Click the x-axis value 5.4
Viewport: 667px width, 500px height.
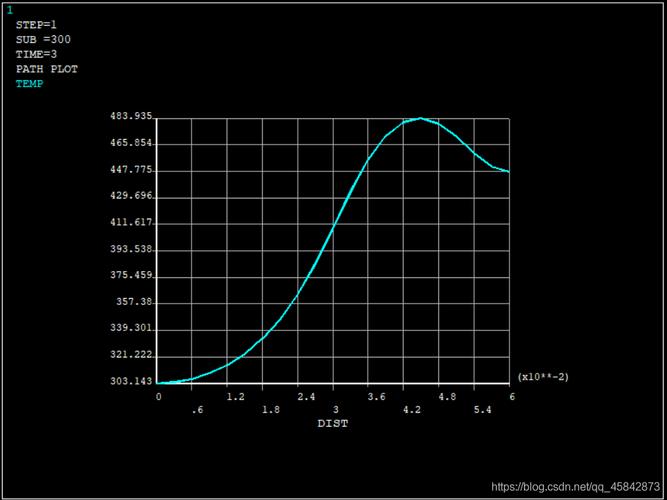pyautogui.click(x=483, y=410)
